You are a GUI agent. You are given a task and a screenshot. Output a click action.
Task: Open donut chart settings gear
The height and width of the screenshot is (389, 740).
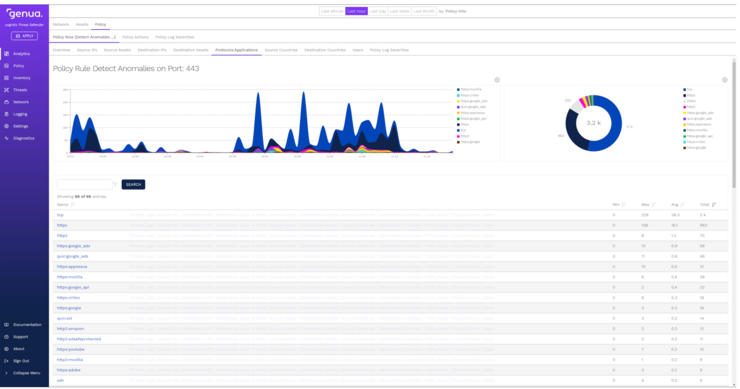(725, 80)
